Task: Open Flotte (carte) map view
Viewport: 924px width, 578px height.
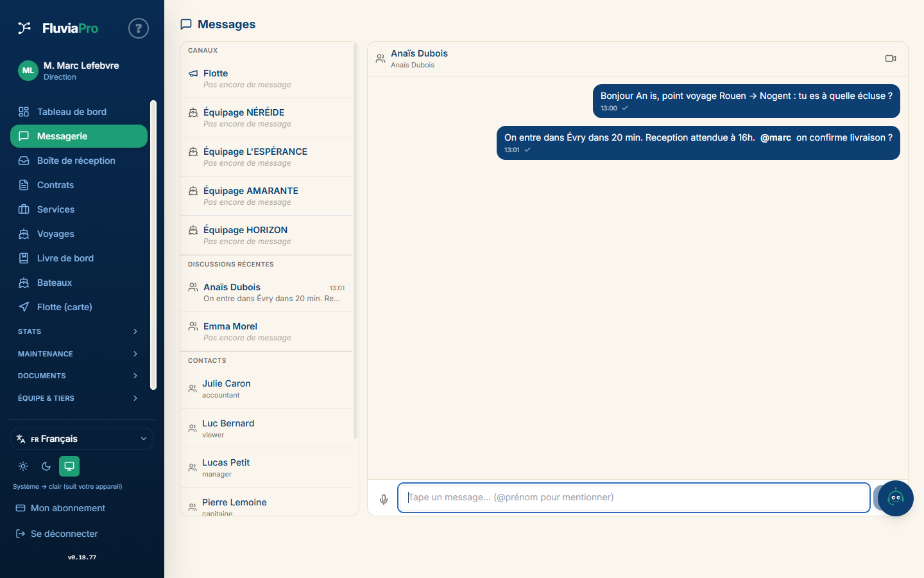Action: coord(79,307)
